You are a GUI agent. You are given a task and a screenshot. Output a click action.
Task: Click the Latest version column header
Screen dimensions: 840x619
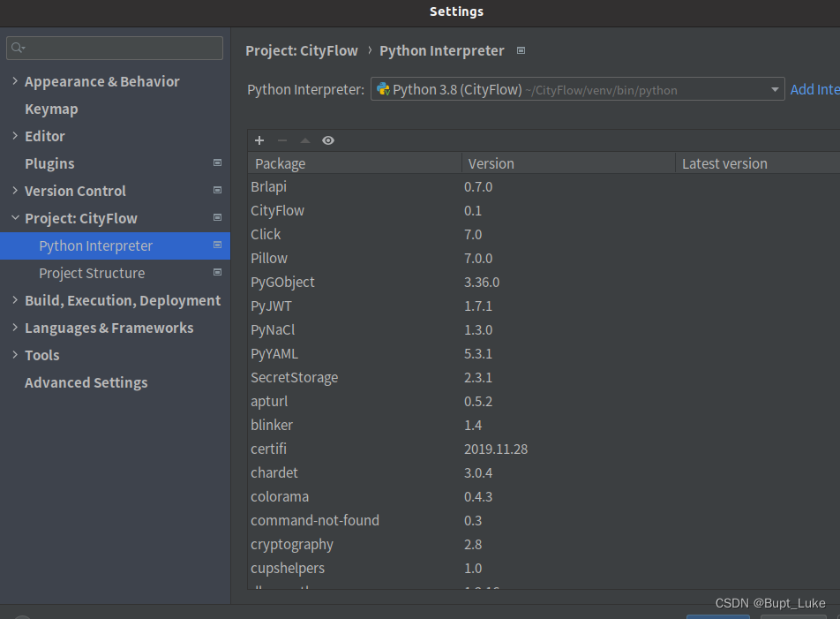757,163
